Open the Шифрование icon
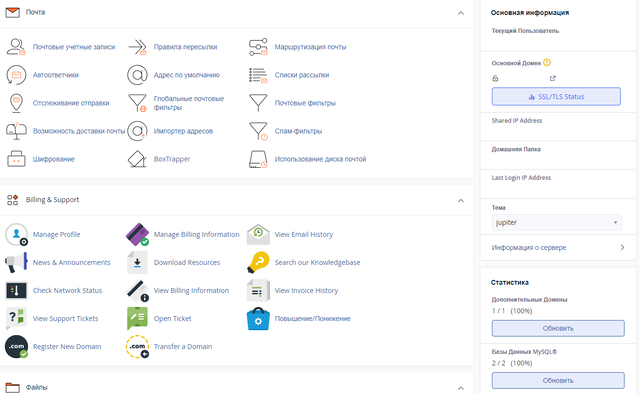The image size is (640, 394). click(16, 159)
